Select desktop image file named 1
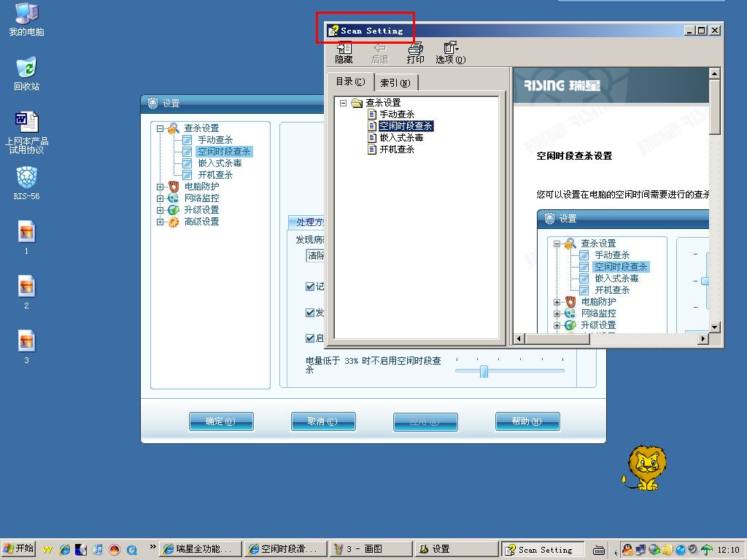747x560 pixels. 27,237
